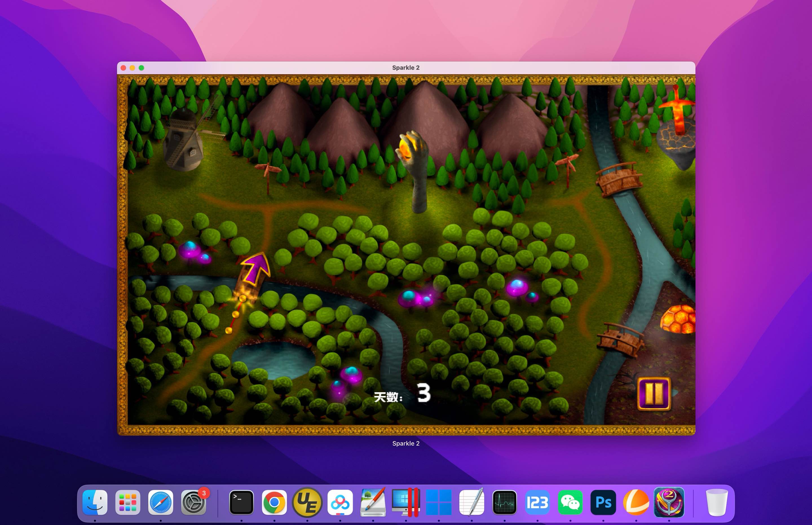
Task: Launch WeChat from the Dock
Action: 570,502
